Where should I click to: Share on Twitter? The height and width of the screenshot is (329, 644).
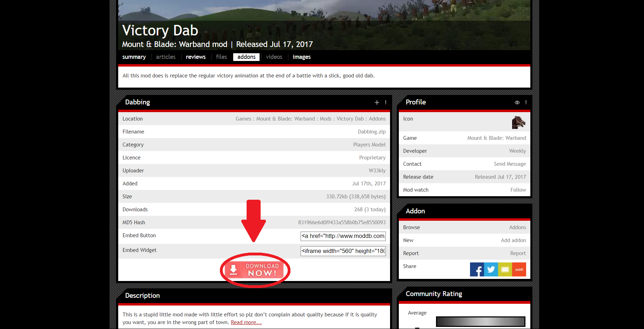click(x=491, y=269)
